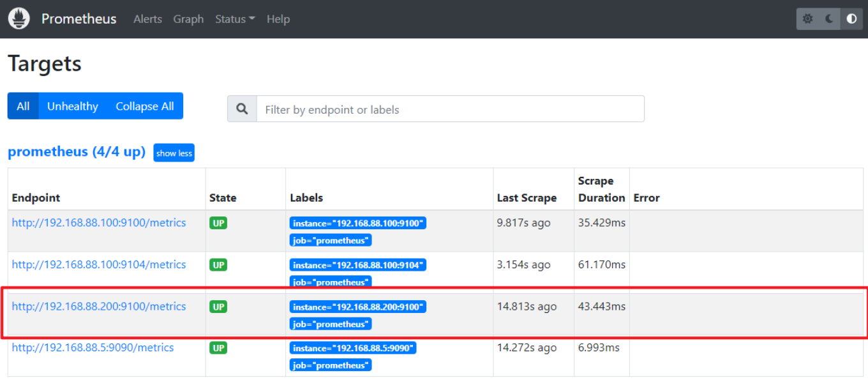This screenshot has height=380, width=868.
Task: Show All targets filter
Action: tap(23, 106)
